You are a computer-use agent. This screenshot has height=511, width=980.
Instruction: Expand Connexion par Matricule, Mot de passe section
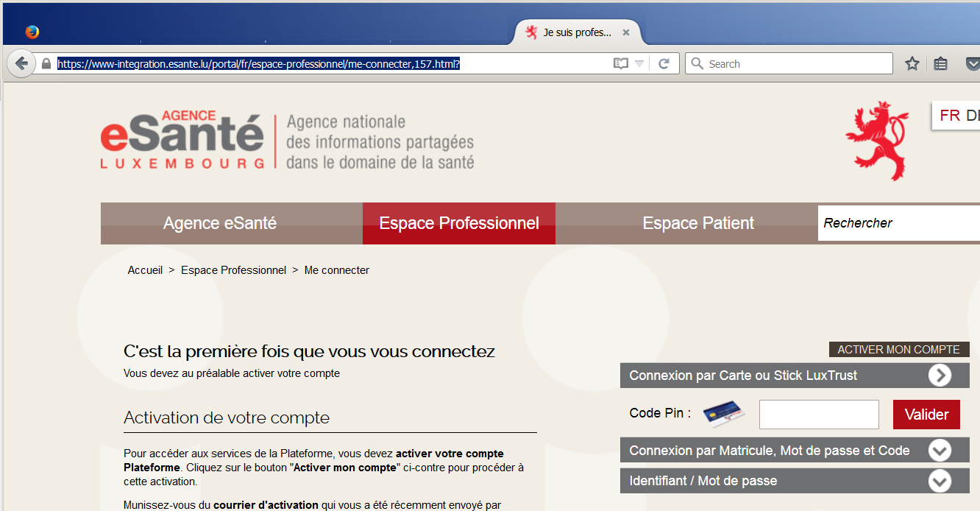(940, 451)
